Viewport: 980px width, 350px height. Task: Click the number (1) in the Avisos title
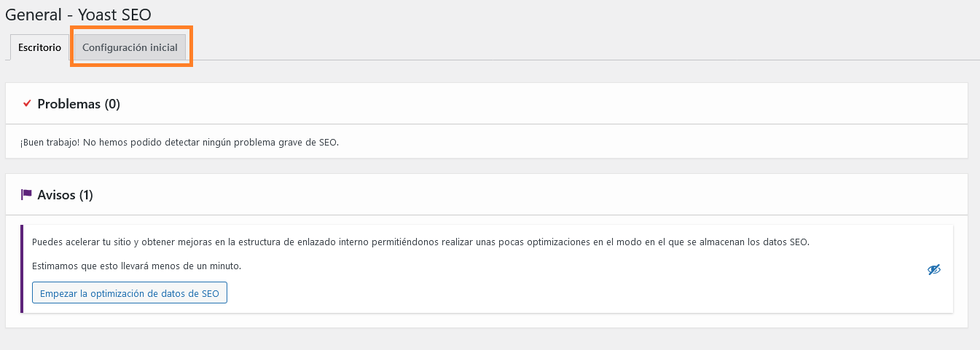85,195
